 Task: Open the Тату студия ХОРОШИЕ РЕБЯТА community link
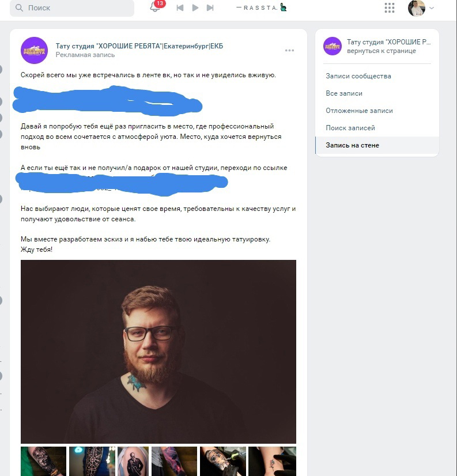point(139,46)
